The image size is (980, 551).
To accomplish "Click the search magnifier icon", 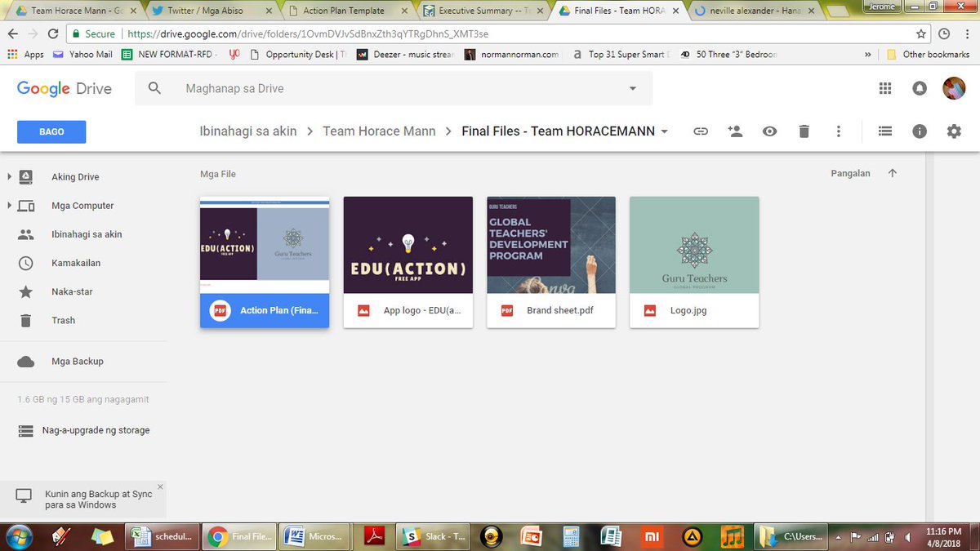I will tap(154, 88).
